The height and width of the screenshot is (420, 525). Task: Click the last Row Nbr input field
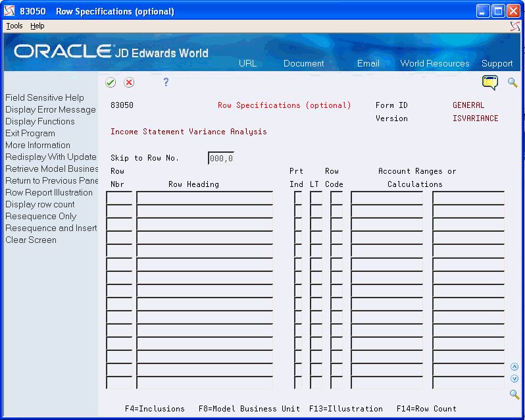point(119,383)
